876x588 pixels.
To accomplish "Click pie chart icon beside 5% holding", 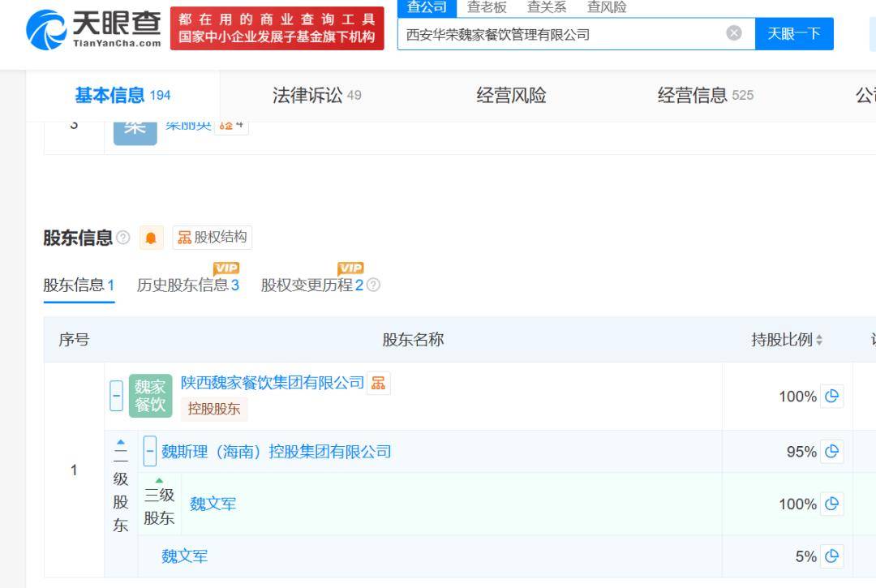I will pos(831,556).
